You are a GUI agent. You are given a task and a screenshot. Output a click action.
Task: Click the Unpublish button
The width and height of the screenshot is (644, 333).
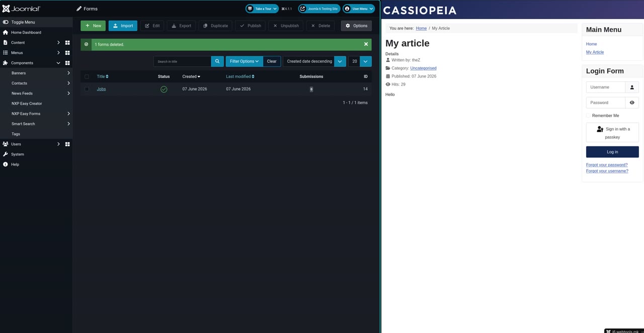click(x=286, y=26)
